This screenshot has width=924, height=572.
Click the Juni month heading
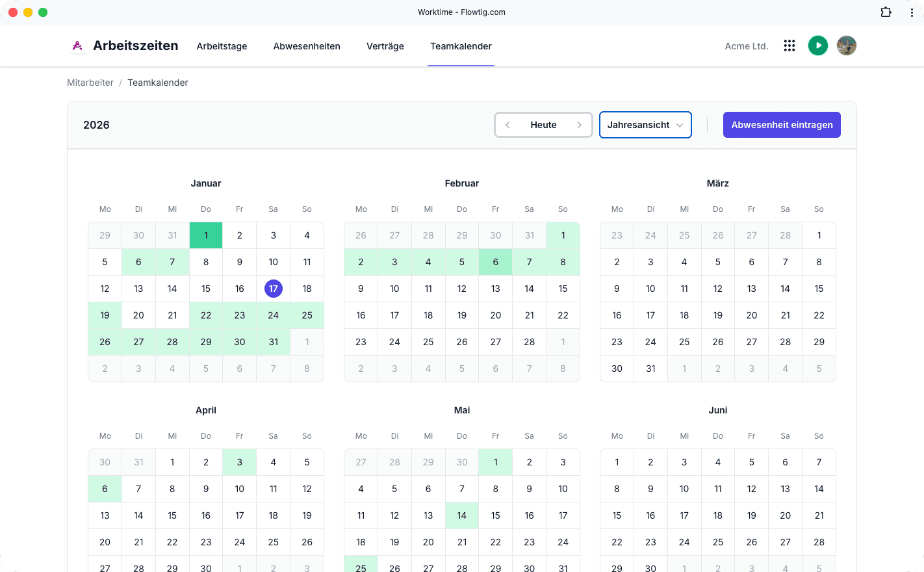point(718,410)
